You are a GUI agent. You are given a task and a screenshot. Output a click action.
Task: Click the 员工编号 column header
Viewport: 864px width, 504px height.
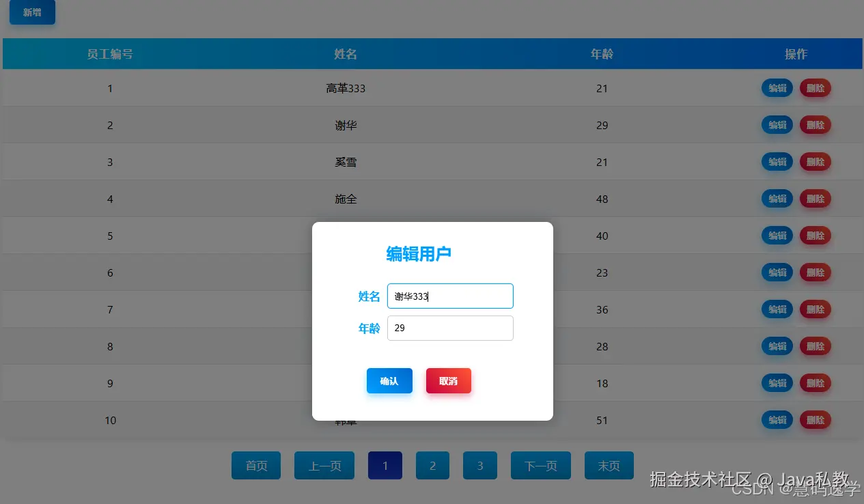(x=110, y=53)
